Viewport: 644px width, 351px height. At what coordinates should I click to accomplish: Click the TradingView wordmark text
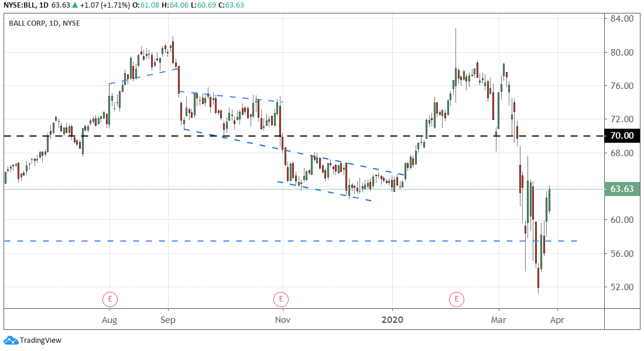40,340
